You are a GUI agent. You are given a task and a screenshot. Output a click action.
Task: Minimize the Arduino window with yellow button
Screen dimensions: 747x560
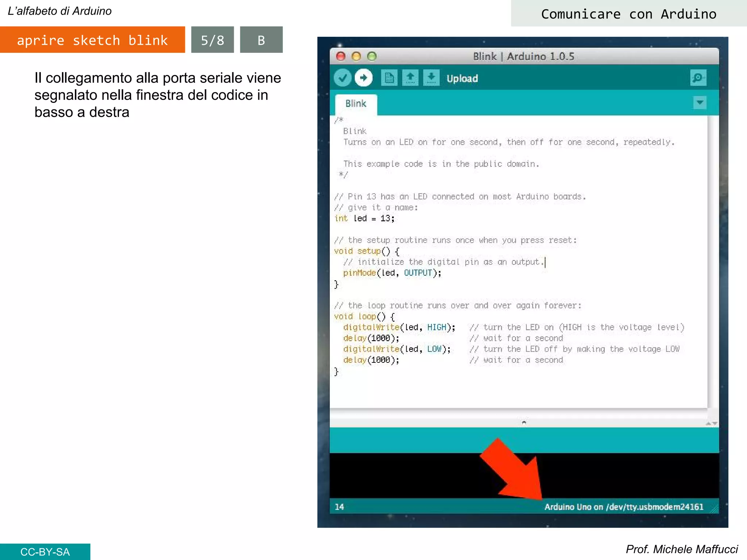click(x=356, y=56)
